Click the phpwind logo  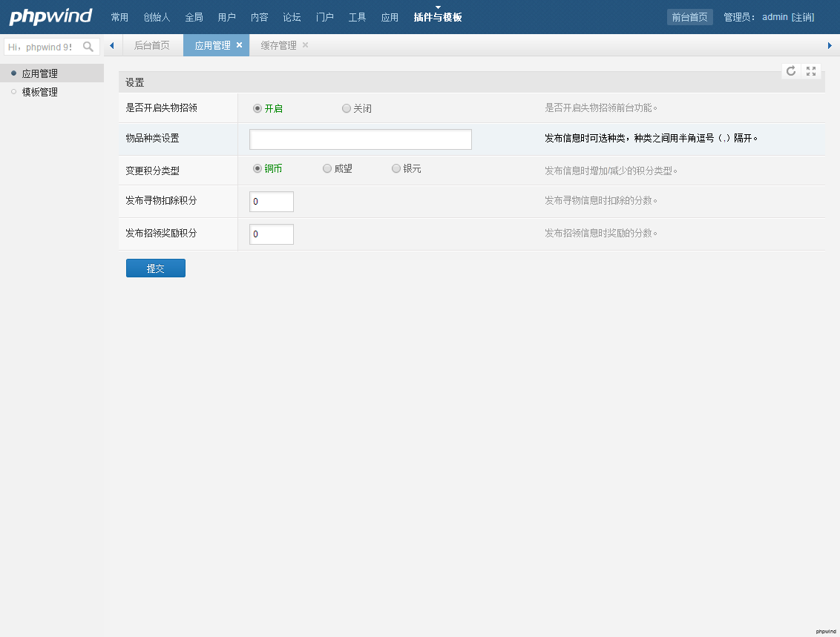click(x=50, y=16)
